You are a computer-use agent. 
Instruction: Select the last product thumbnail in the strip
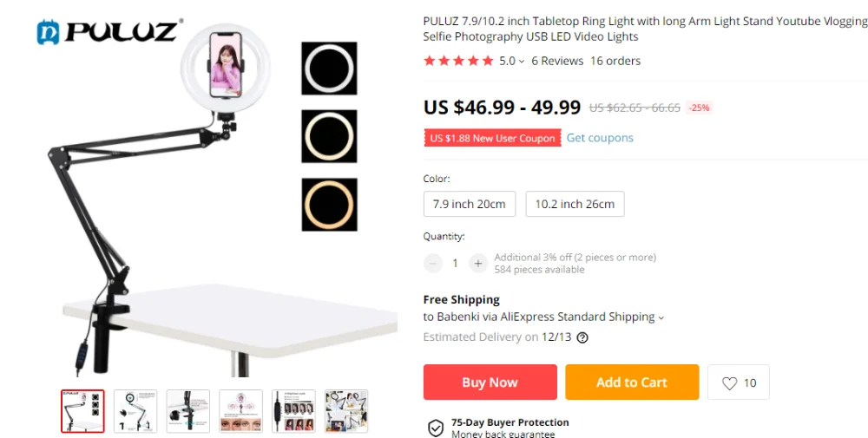(x=346, y=411)
